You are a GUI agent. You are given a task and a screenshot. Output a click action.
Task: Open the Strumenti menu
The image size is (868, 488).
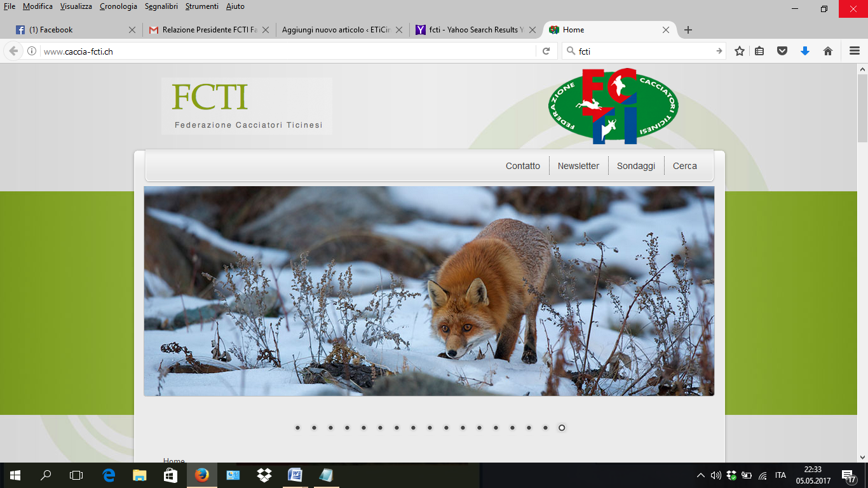(x=202, y=6)
